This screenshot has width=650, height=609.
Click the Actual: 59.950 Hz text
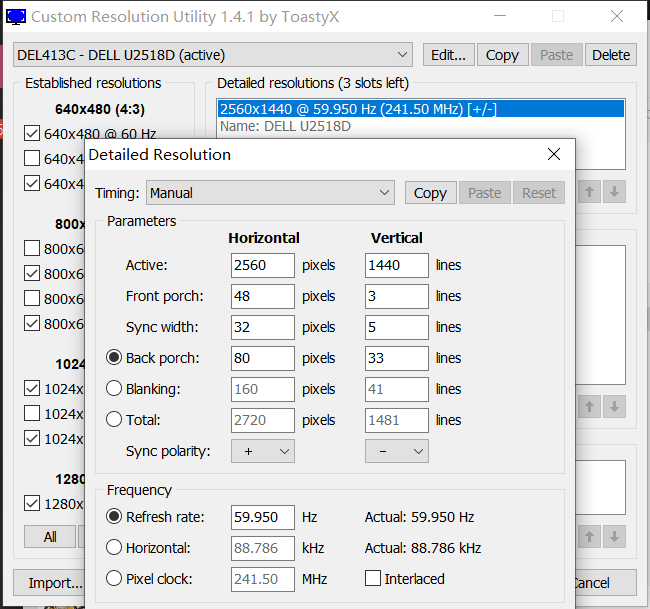(x=420, y=517)
